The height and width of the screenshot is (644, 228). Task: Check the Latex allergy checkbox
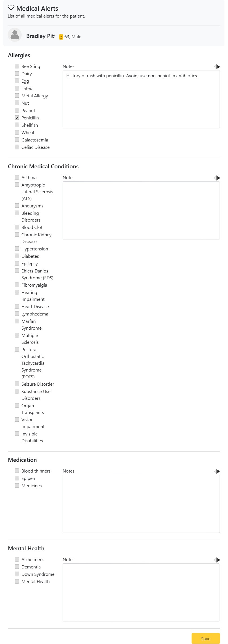[x=17, y=88]
